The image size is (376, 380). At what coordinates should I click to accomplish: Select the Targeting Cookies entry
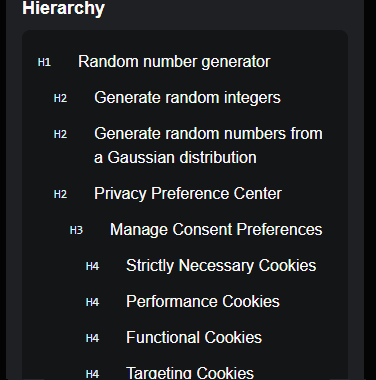point(190,373)
